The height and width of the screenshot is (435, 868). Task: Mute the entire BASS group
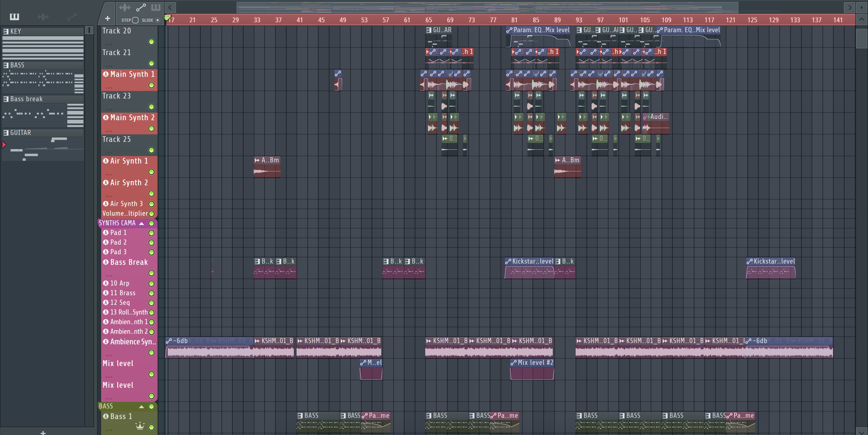(x=152, y=406)
